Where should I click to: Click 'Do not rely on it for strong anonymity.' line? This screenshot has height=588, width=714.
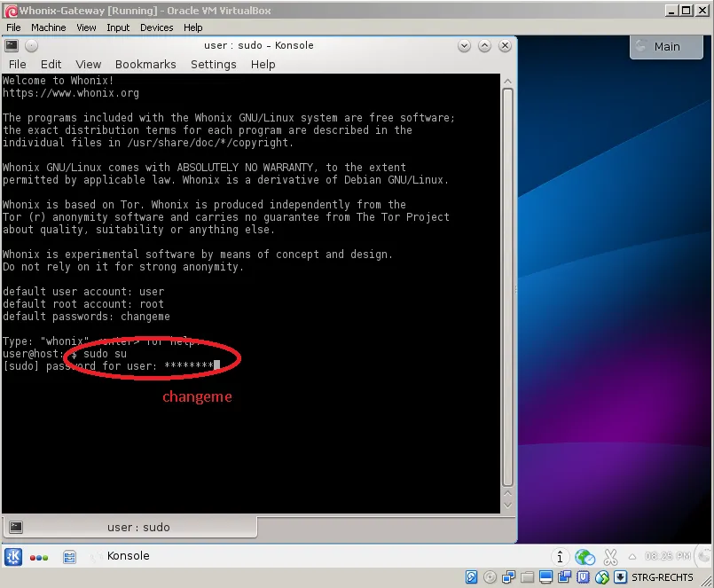pos(123,267)
